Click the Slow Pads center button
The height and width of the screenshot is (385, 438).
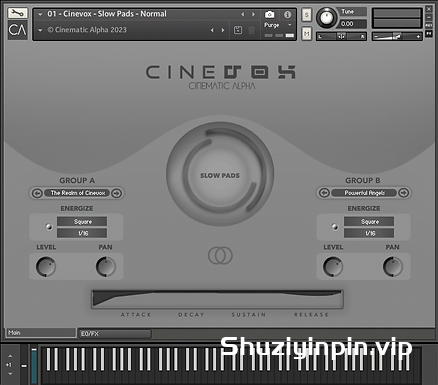(x=220, y=175)
